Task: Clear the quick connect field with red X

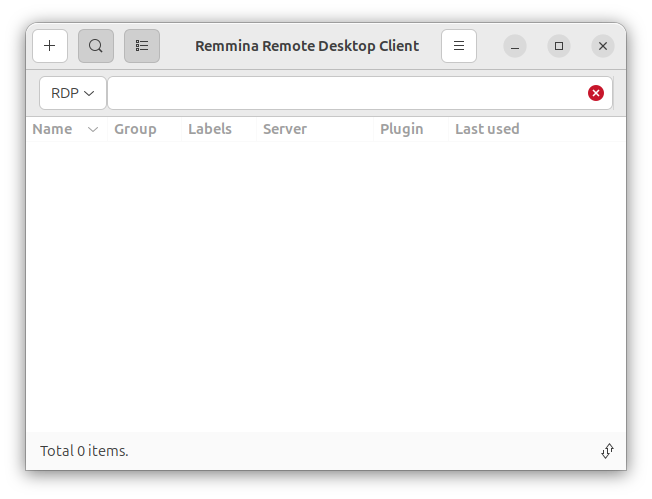Action: coord(595,93)
